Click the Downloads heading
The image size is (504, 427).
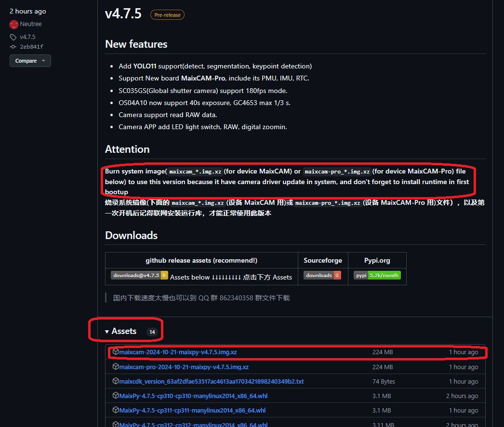tap(131, 235)
